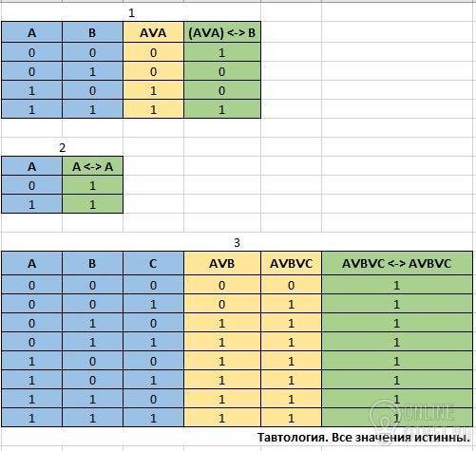This screenshot has width=476, height=451.
Task: Click the yellow 'AVBVC' header cell
Action: [291, 263]
